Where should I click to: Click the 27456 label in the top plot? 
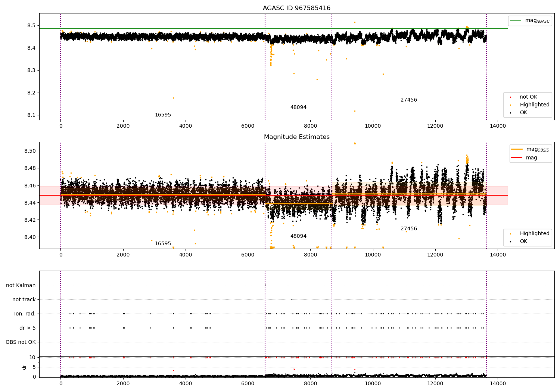409,100
